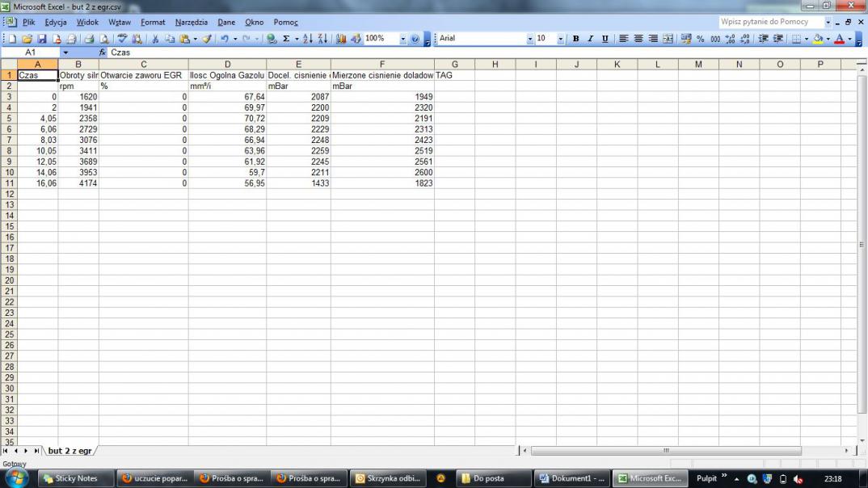Sort descending Z to A

(x=322, y=39)
